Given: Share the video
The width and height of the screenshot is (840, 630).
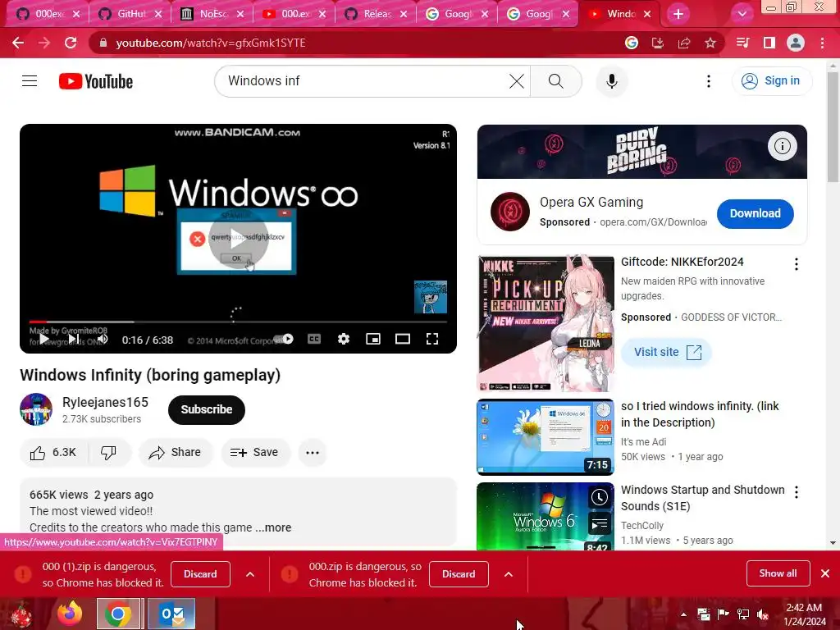Looking at the screenshot, I should coord(176,453).
